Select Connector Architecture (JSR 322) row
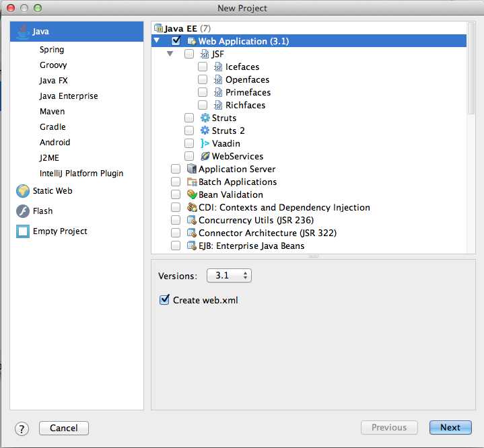 [309, 233]
